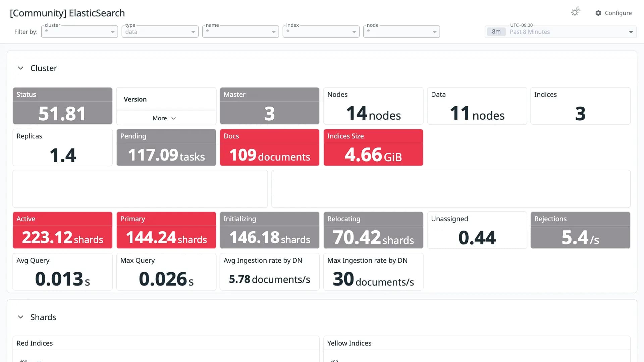Click Max Ingestion rate 30 documents/s
This screenshot has width=644, height=362.
point(373,272)
